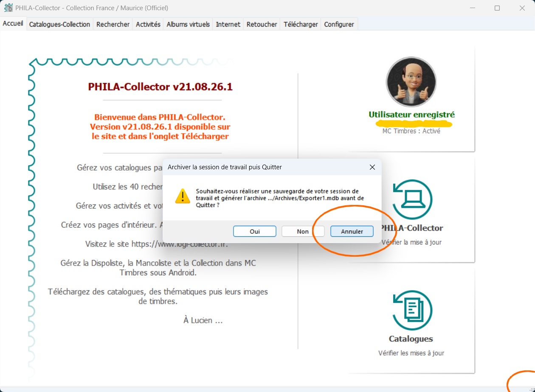Image resolution: width=535 pixels, height=392 pixels.
Task: Click the dialog question about Exporter1.mdb archive
Action: click(280, 198)
